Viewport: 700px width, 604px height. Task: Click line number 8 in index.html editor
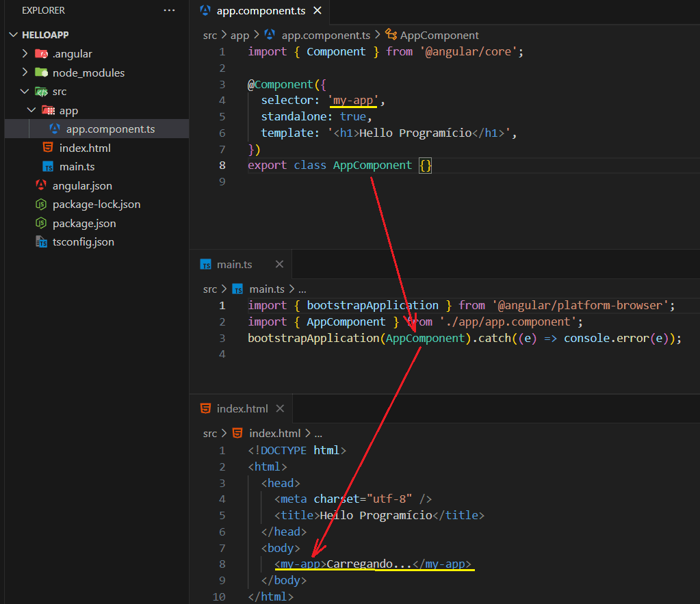coord(222,564)
